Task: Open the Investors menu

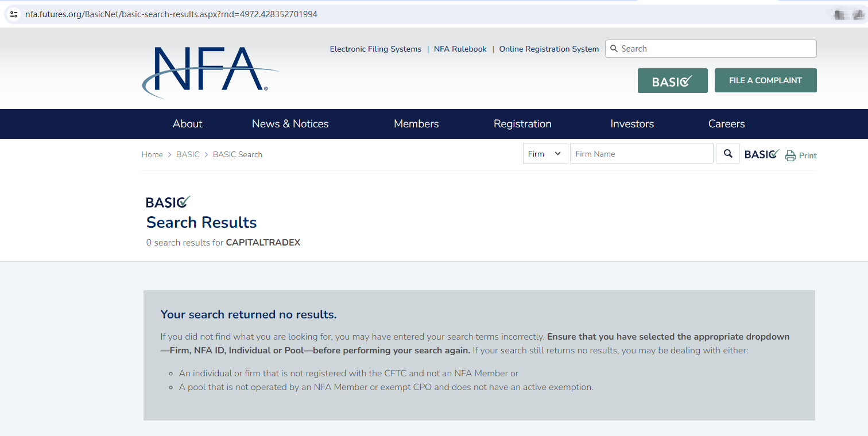Action: [632, 124]
